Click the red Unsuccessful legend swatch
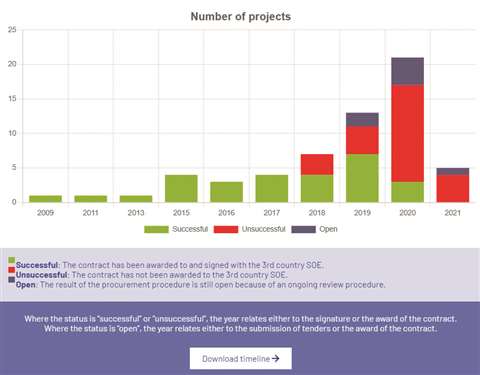The width and height of the screenshot is (480, 375). pyautogui.click(x=226, y=229)
